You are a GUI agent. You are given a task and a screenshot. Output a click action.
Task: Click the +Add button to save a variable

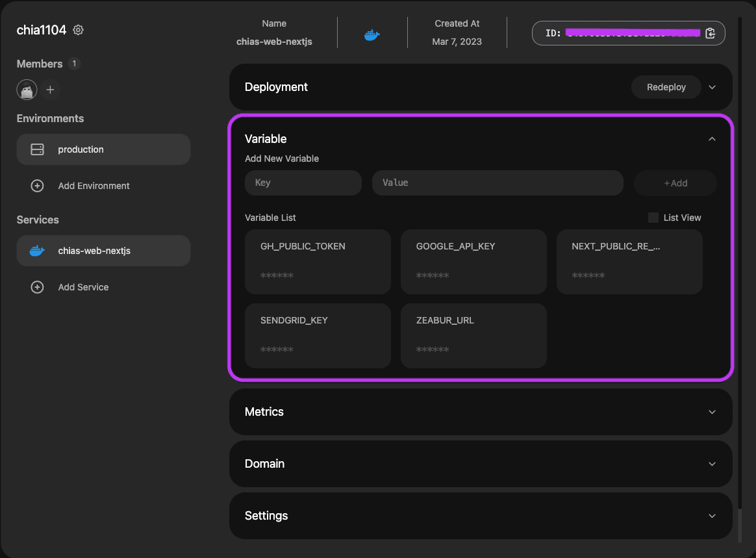(x=675, y=183)
